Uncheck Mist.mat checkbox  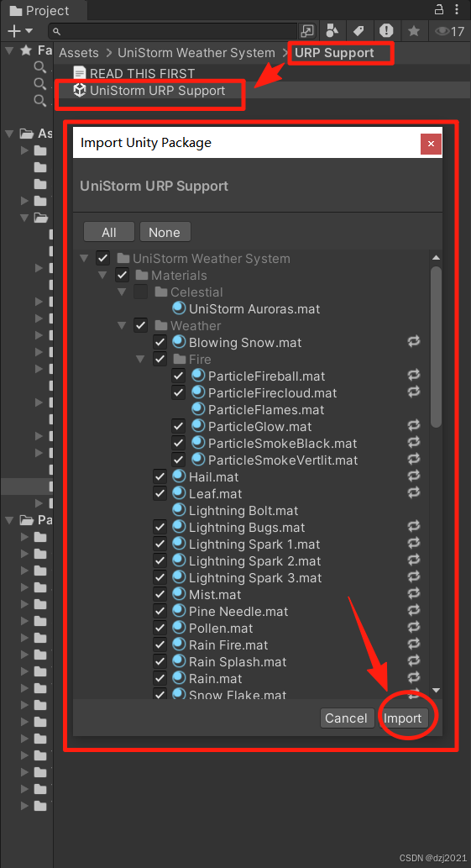tap(160, 595)
